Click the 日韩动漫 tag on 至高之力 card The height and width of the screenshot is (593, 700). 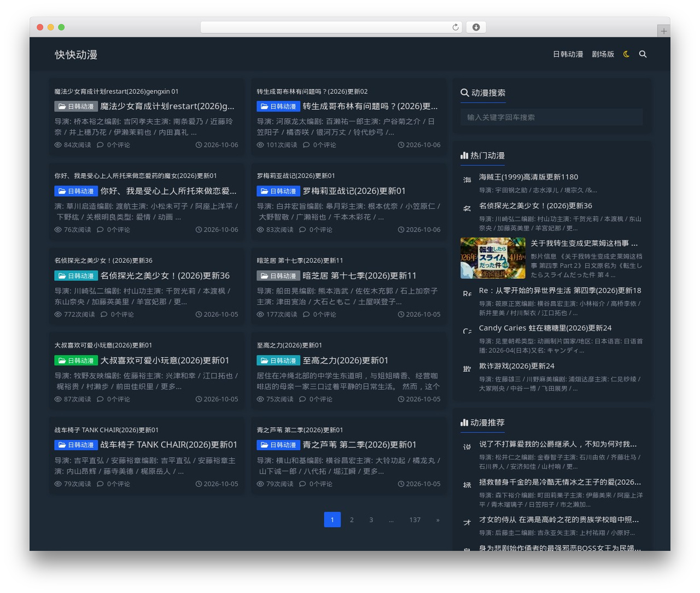[x=278, y=361]
